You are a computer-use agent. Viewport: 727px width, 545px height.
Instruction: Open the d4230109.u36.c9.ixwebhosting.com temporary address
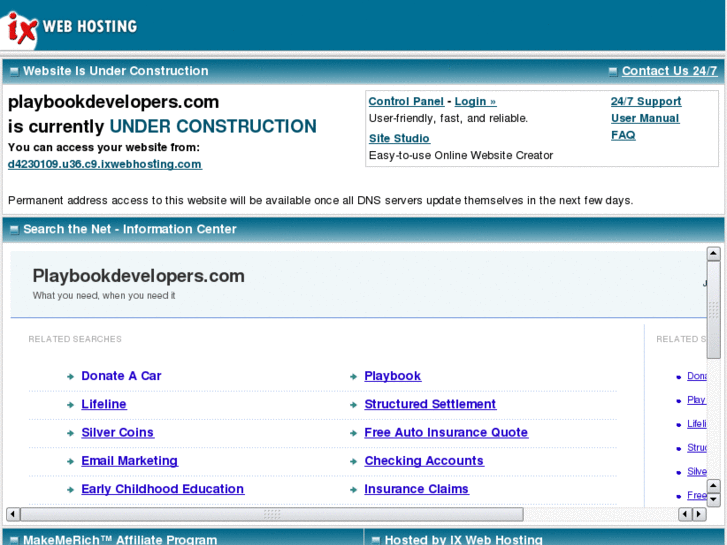coord(105,164)
